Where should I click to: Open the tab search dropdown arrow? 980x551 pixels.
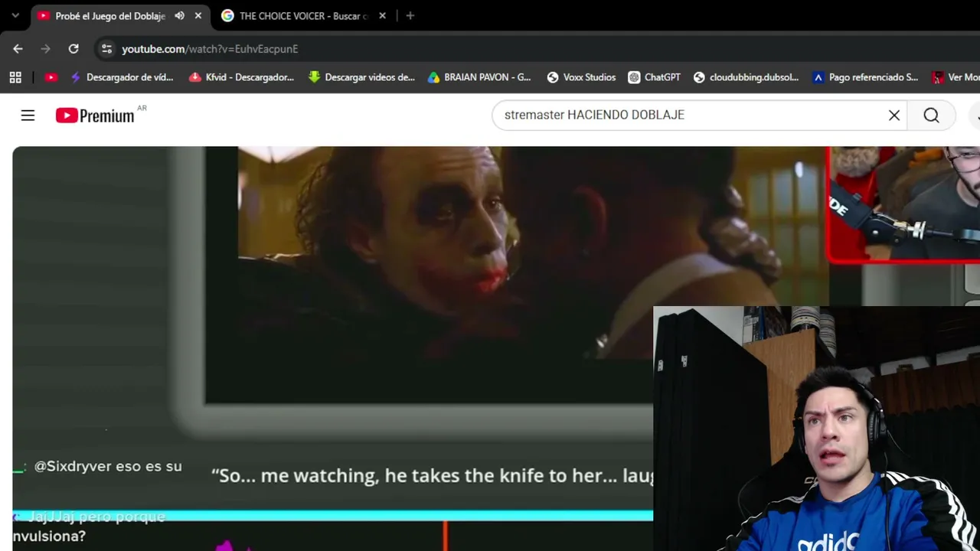[15, 15]
